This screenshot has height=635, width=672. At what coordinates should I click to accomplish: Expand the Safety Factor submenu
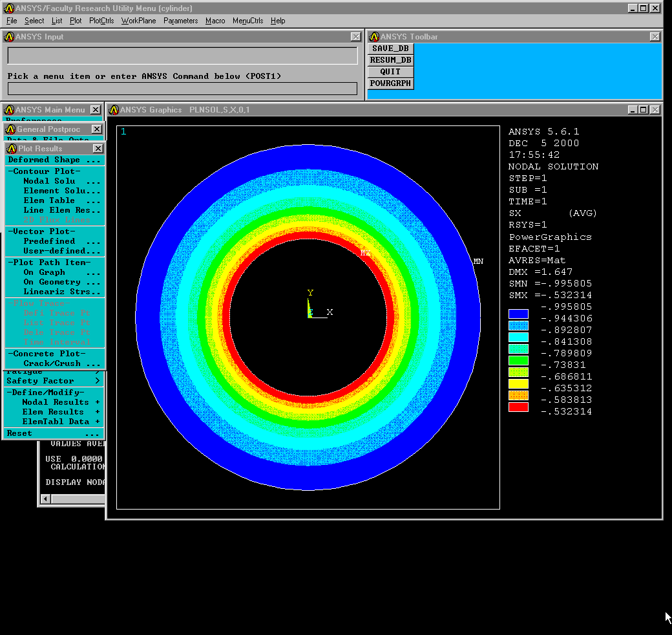(54, 381)
